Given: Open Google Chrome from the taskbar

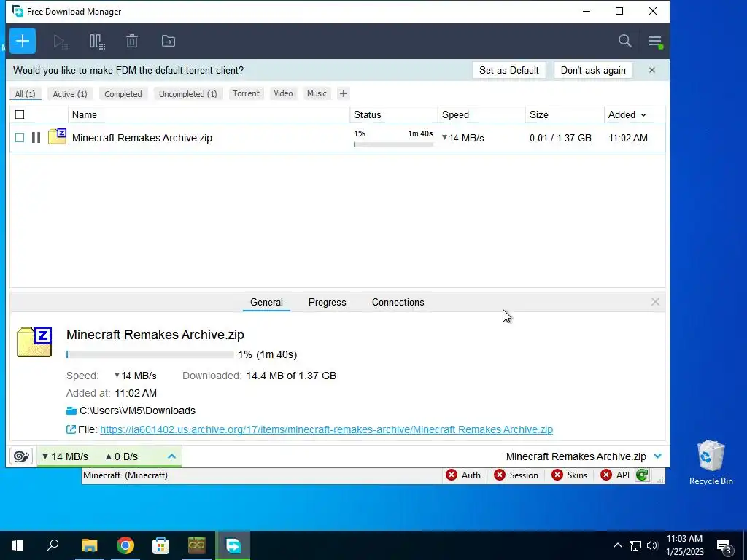Looking at the screenshot, I should 125,545.
